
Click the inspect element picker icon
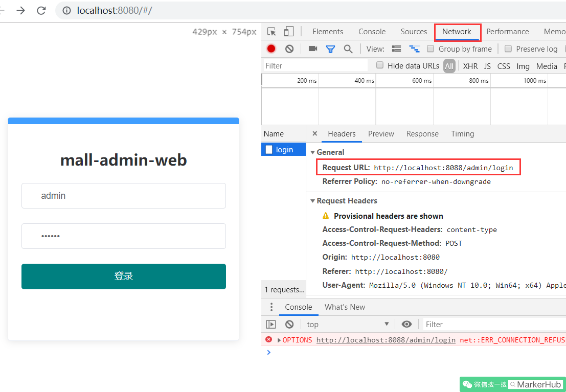click(271, 32)
